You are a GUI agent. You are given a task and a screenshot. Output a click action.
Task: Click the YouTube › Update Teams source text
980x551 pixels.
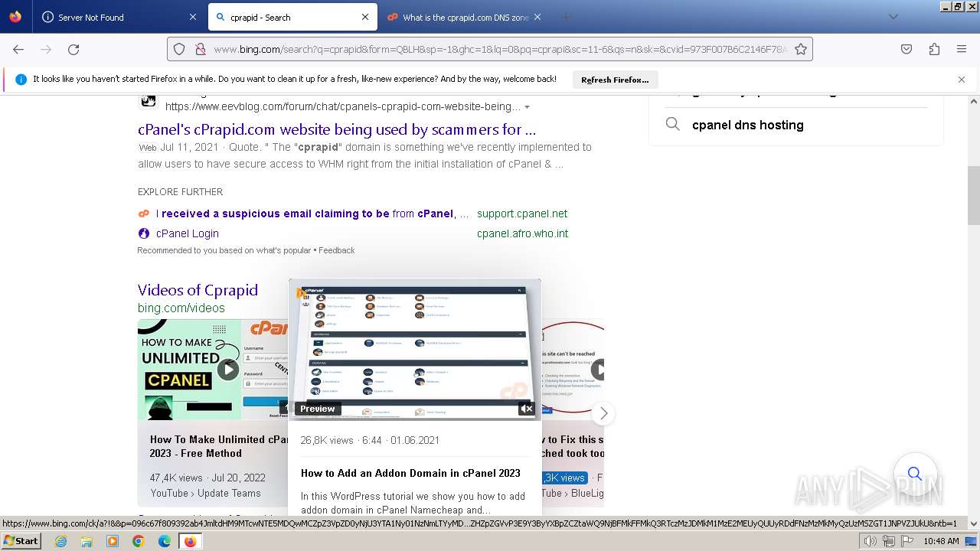205,494
